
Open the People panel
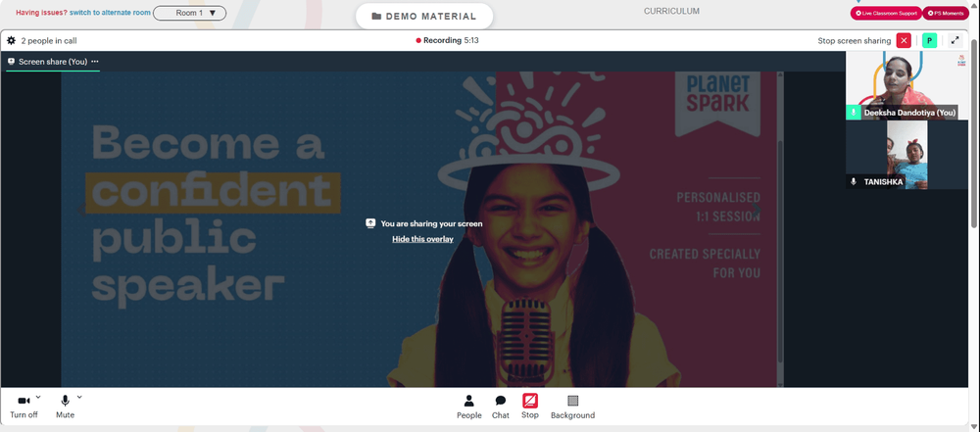pos(468,407)
